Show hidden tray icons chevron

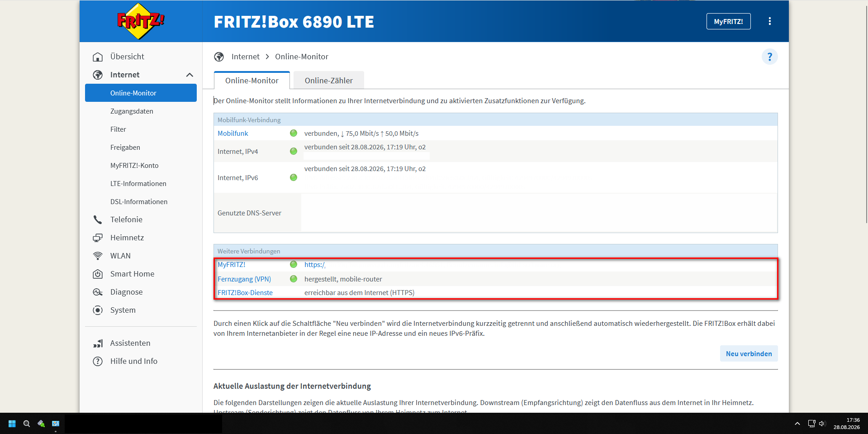pos(797,424)
